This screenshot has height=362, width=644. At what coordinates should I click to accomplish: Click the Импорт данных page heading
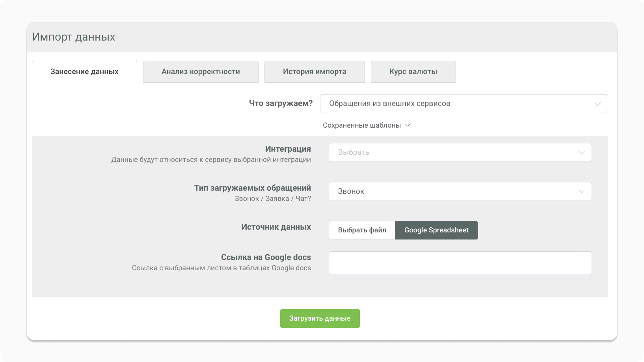[74, 37]
